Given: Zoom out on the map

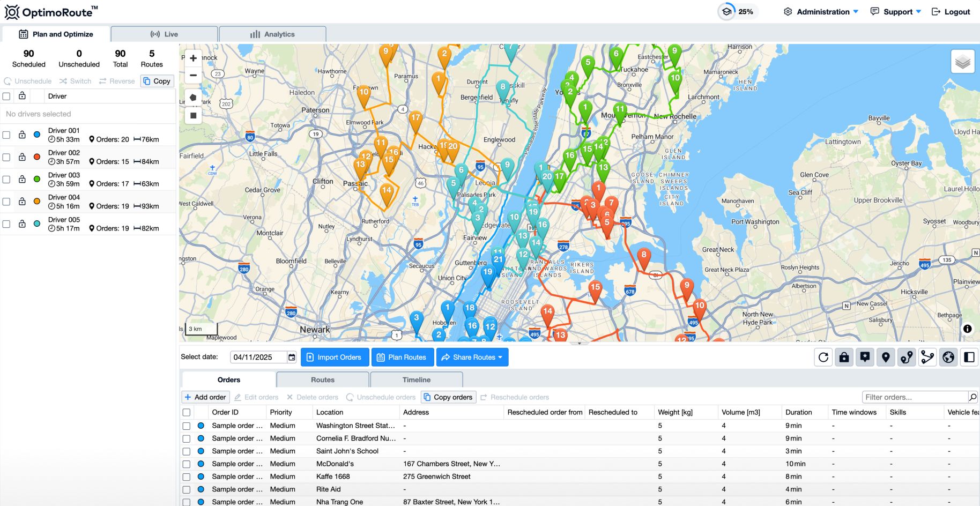Looking at the screenshot, I should 193,76.
